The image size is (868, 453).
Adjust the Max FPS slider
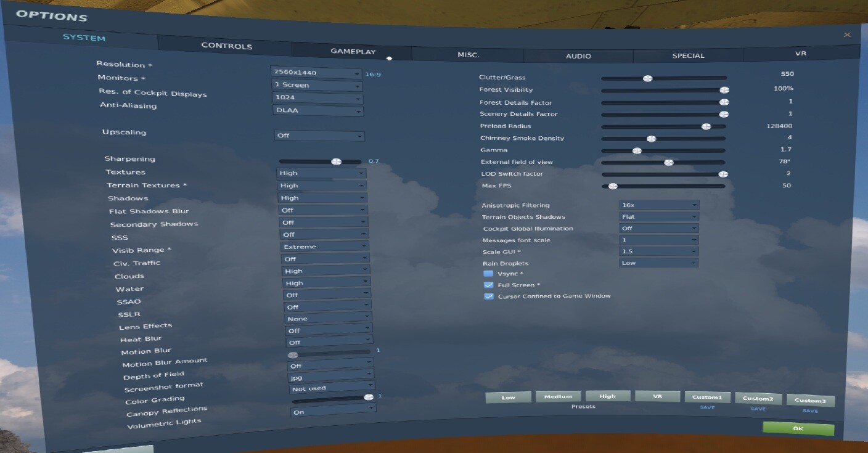point(664,186)
